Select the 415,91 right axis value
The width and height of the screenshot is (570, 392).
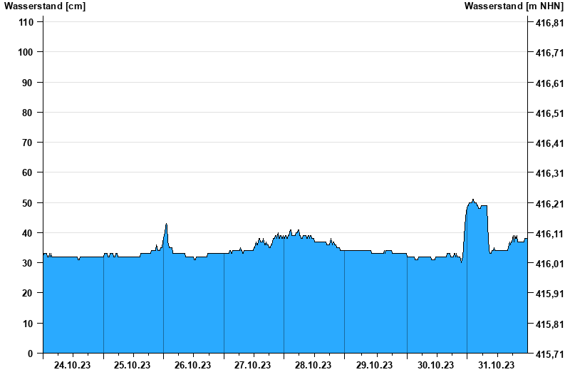coord(550,294)
